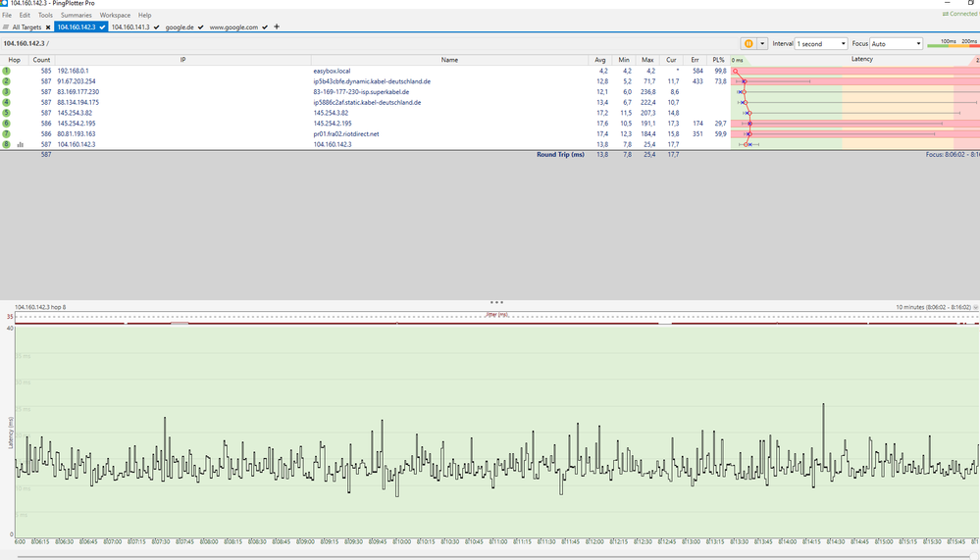This screenshot has height=560, width=980.
Task: Click the green hop 1 circle icon
Action: [7, 72]
